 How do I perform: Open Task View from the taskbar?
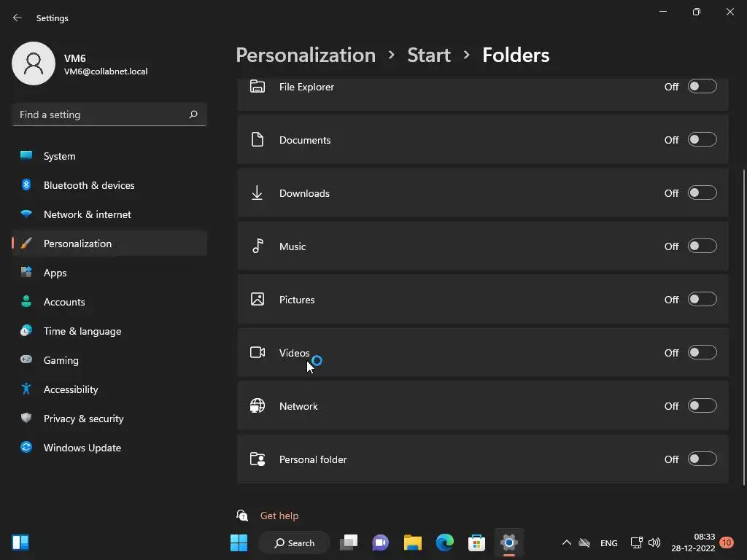tap(349, 542)
